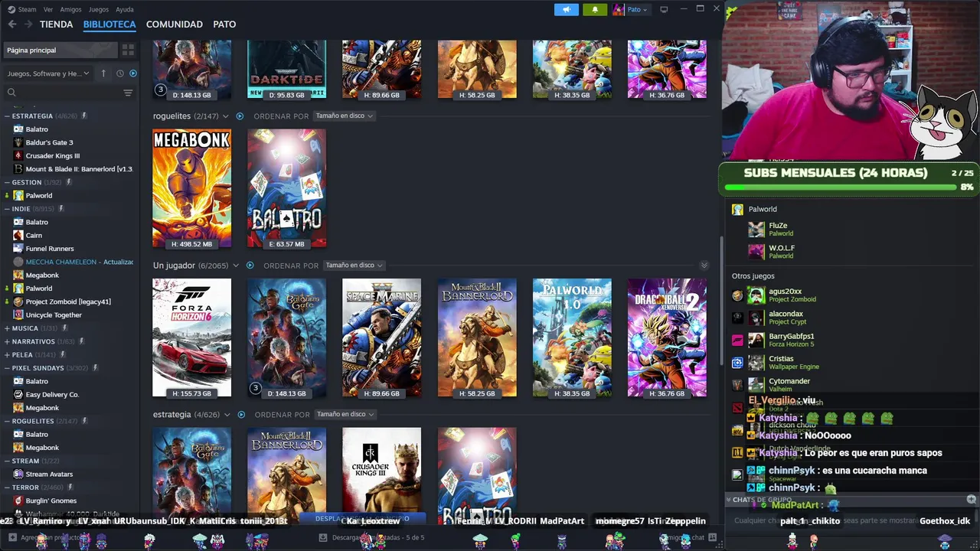980x551 pixels.
Task: Open the PATO profile tab
Action: [224, 24]
